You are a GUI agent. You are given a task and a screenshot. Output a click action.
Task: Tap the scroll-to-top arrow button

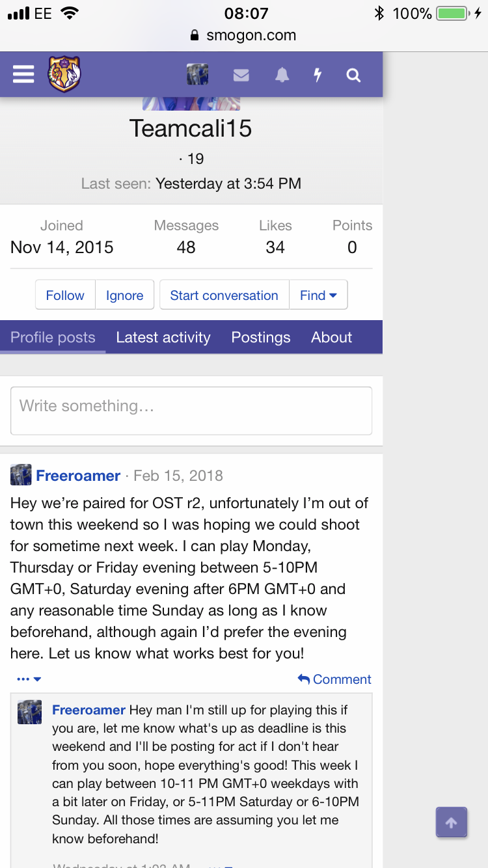point(451,822)
